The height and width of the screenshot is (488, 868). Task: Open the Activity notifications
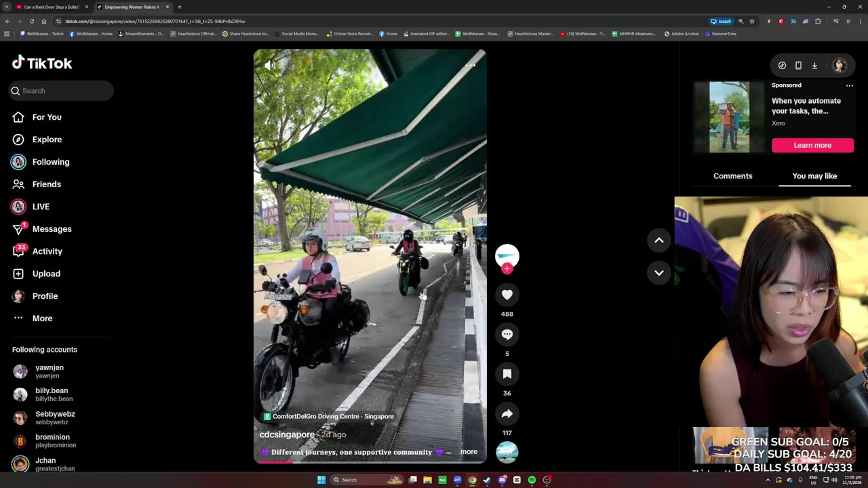(37, 251)
